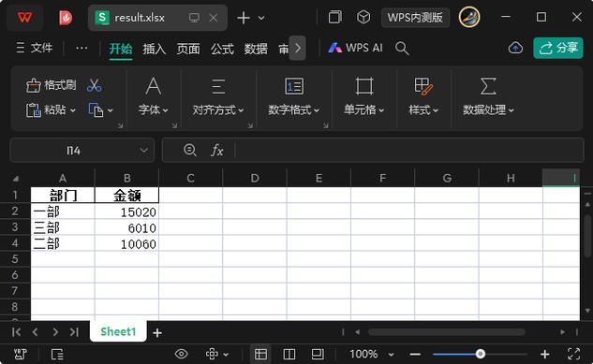Viewport: 593px width, 364px height.
Task: Go to last sheet navigation arrow
Action: click(74, 332)
